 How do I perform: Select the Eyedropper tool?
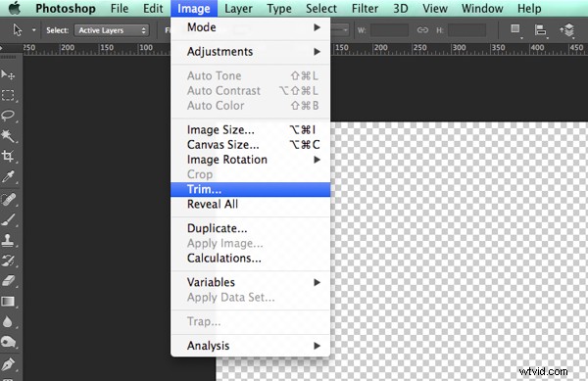(8, 176)
